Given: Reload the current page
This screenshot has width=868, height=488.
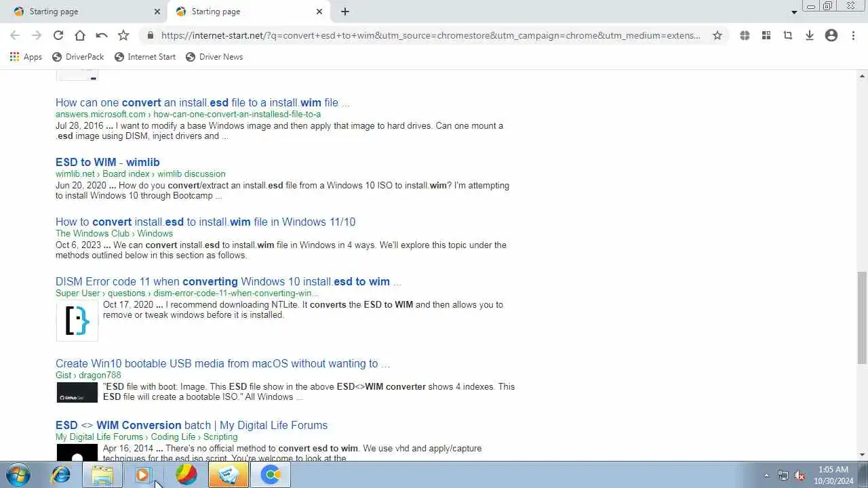Looking at the screenshot, I should click(58, 35).
